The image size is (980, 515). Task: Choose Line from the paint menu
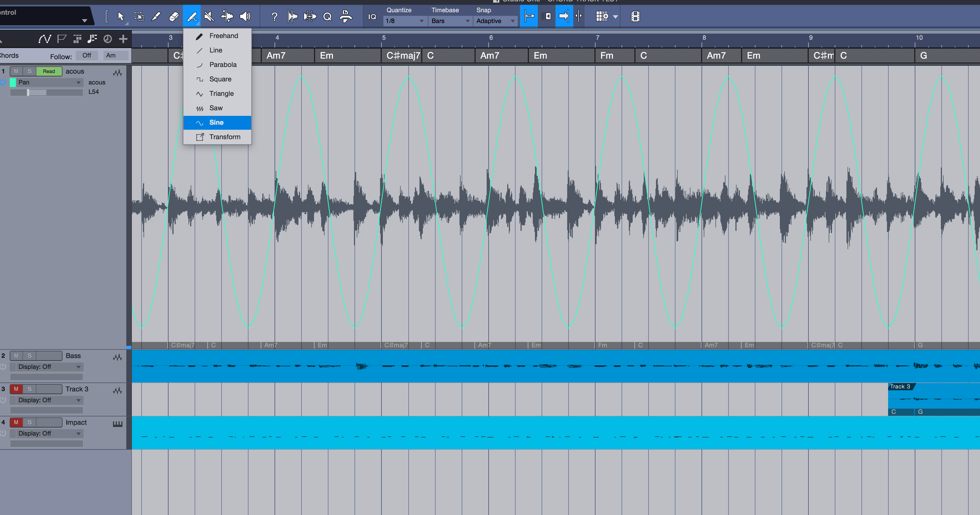pos(217,50)
